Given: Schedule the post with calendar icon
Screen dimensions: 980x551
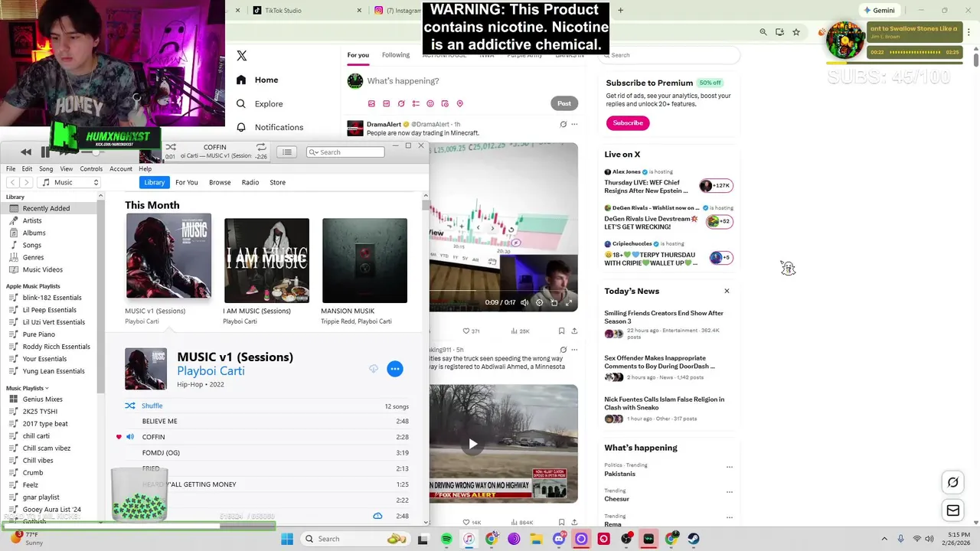Looking at the screenshot, I should pyautogui.click(x=445, y=103).
